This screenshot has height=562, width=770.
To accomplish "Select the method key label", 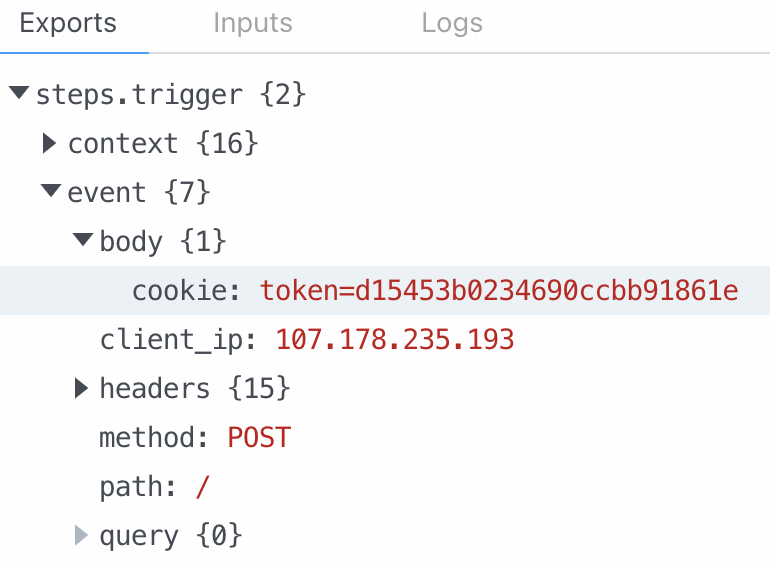I will tap(154, 437).
